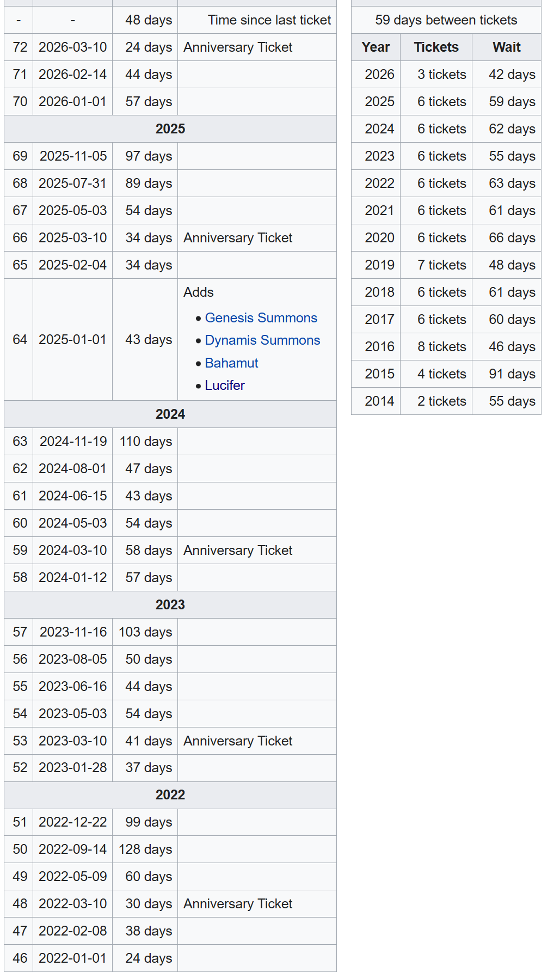Viewport: 560px width, 972px height.
Task: Open the Genesis Summons link
Action: point(261,317)
